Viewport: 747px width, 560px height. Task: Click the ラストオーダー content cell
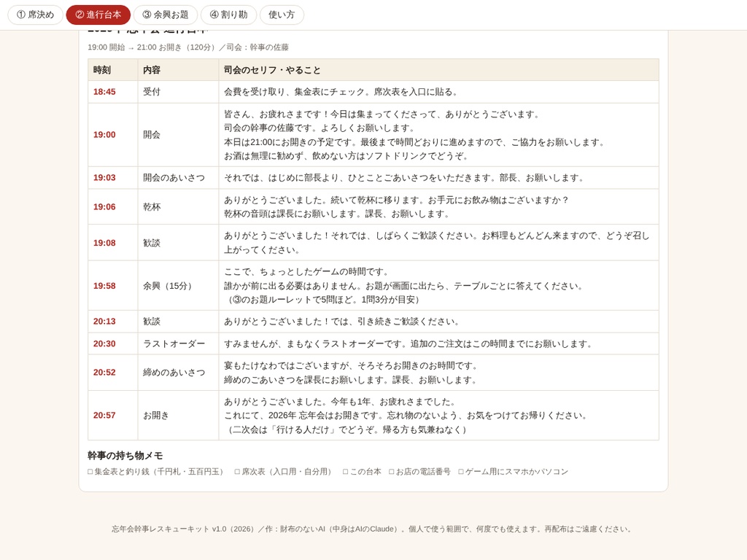[178, 344]
